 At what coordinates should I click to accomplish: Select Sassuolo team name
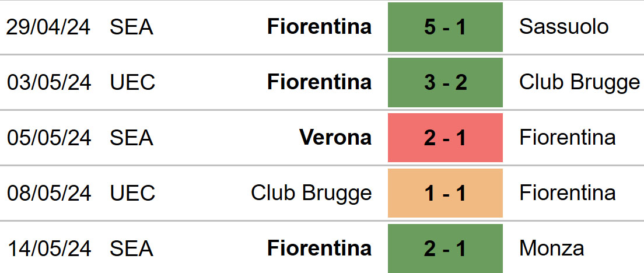(x=563, y=27)
